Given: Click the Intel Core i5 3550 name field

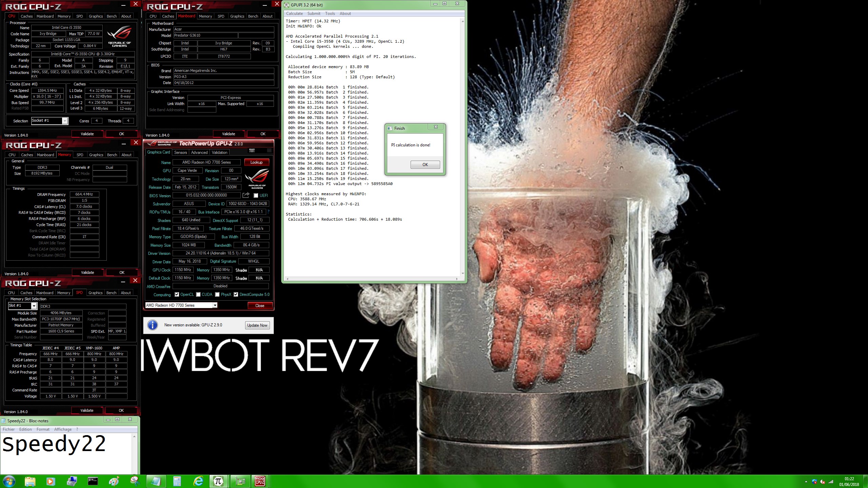Looking at the screenshot, I should coord(67,27).
